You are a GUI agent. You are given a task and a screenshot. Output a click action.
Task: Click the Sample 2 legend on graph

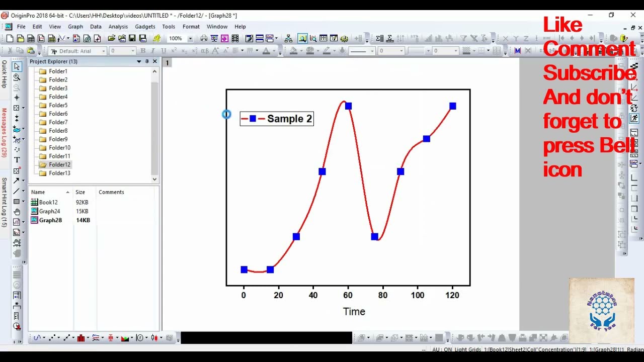tap(277, 119)
